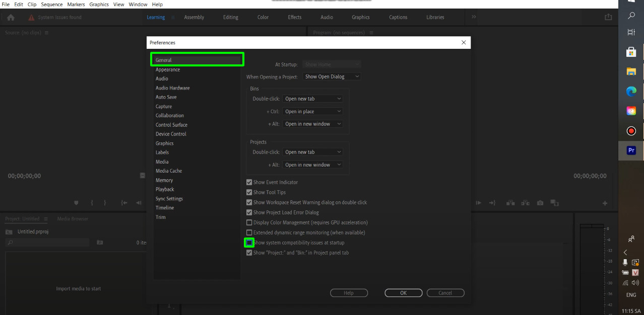644x315 pixels.
Task: Close the Preferences dialog with X
Action: point(464,43)
